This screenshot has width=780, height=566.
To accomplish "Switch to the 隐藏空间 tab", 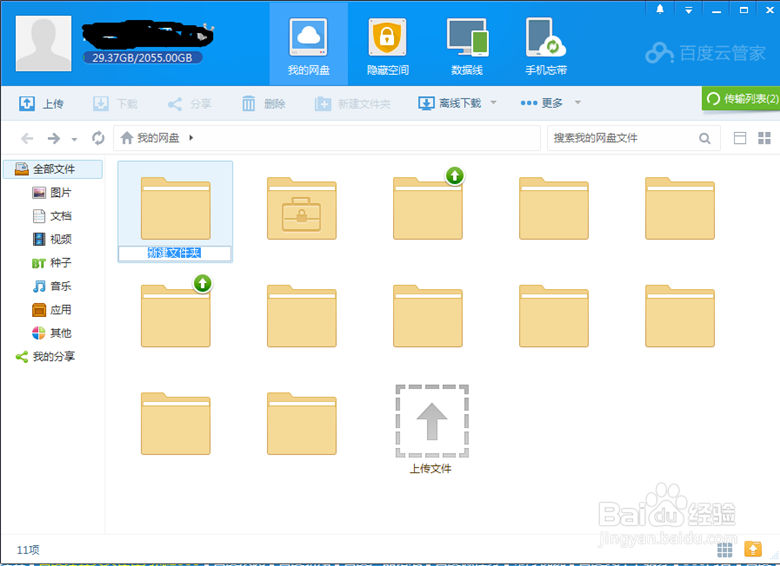I will pyautogui.click(x=388, y=46).
